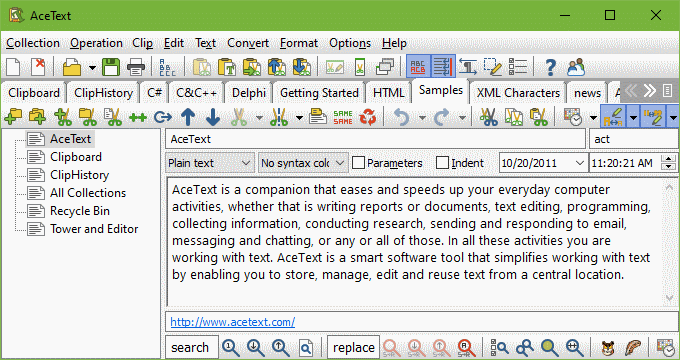Click the close collection icon with red X
The width and height of the screenshot is (680, 360).
pos(38,67)
